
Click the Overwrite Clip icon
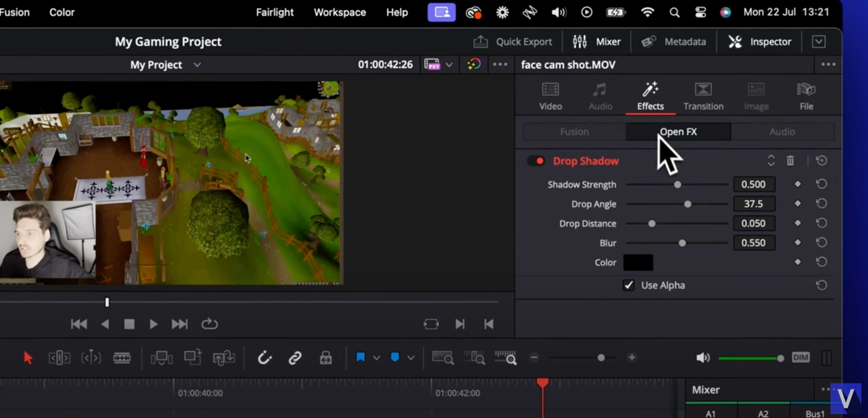click(x=192, y=357)
